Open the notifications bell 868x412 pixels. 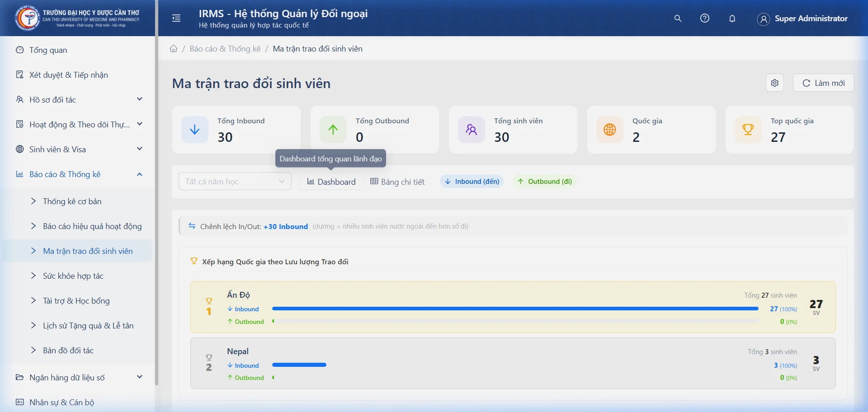coord(732,19)
